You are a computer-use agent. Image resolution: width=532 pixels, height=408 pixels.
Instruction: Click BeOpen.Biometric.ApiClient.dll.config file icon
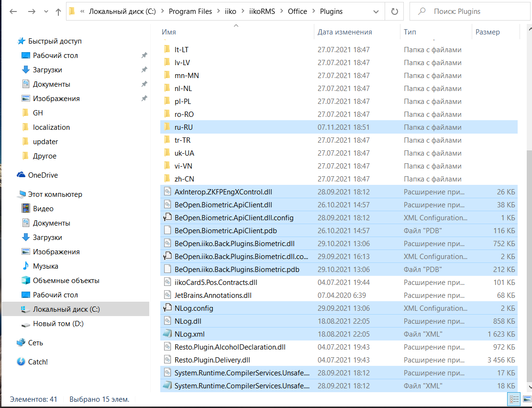click(x=167, y=217)
